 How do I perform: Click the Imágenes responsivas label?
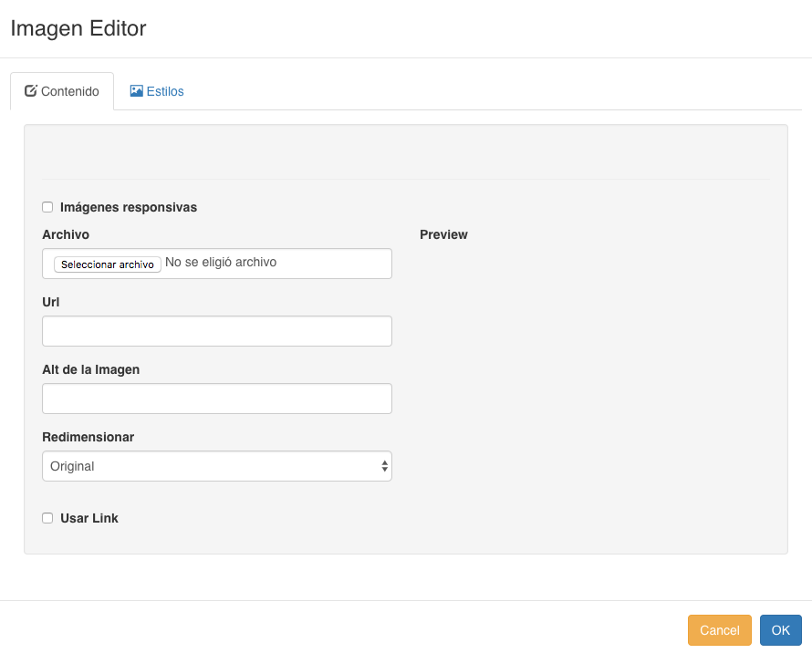(x=129, y=207)
